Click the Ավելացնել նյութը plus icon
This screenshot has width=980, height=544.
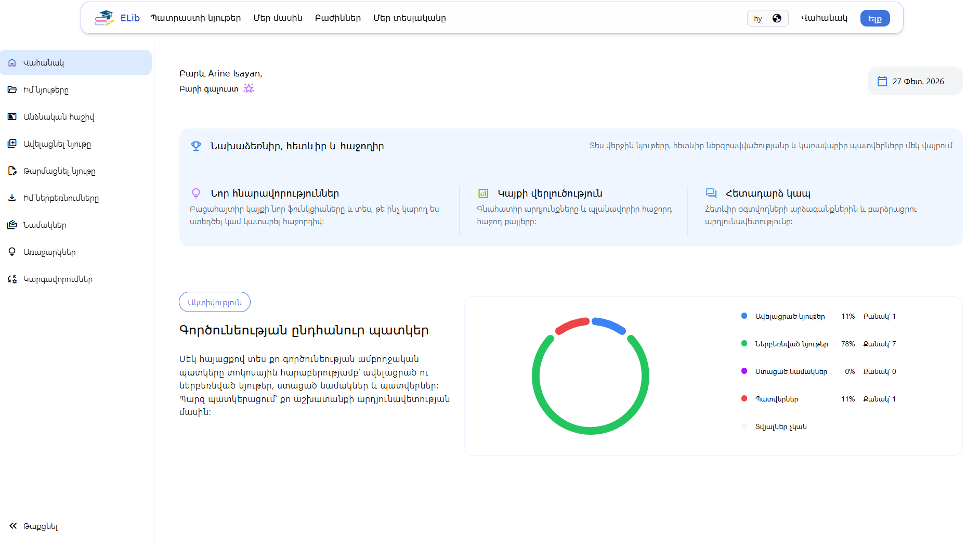pyautogui.click(x=12, y=144)
